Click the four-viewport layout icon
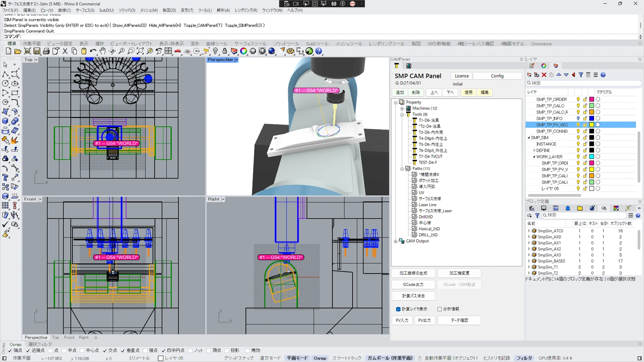644x362 pixels. [x=168, y=51]
